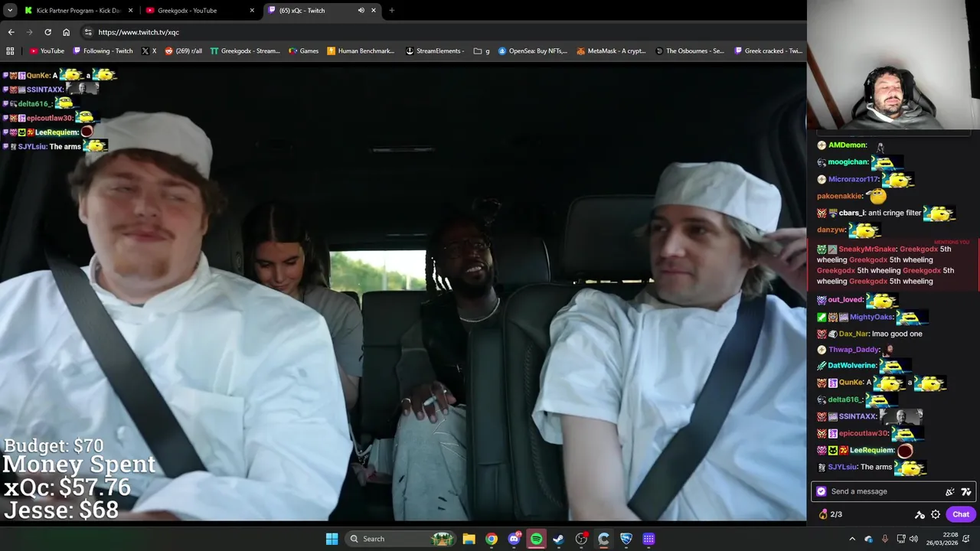Open the chat identity badge icon
The width and height of the screenshot is (980, 551).
pos(822,491)
